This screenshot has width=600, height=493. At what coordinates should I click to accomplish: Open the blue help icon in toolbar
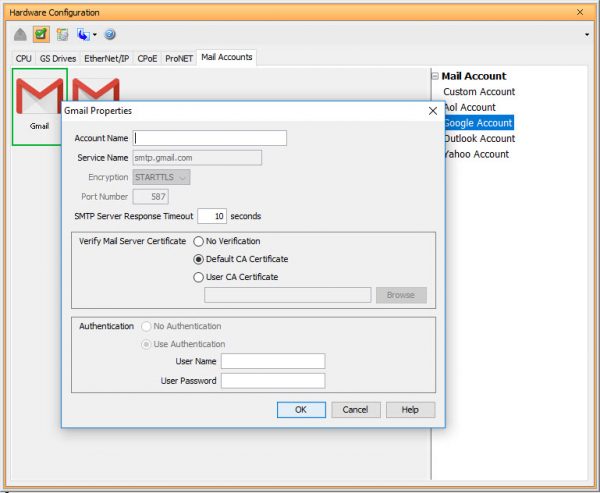point(110,34)
